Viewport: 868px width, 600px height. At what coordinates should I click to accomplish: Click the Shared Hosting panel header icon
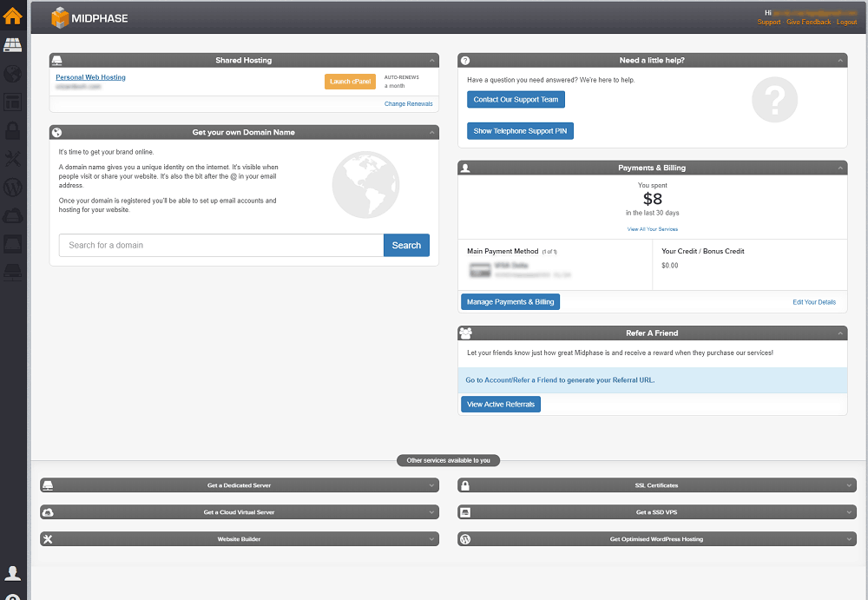pos(57,61)
